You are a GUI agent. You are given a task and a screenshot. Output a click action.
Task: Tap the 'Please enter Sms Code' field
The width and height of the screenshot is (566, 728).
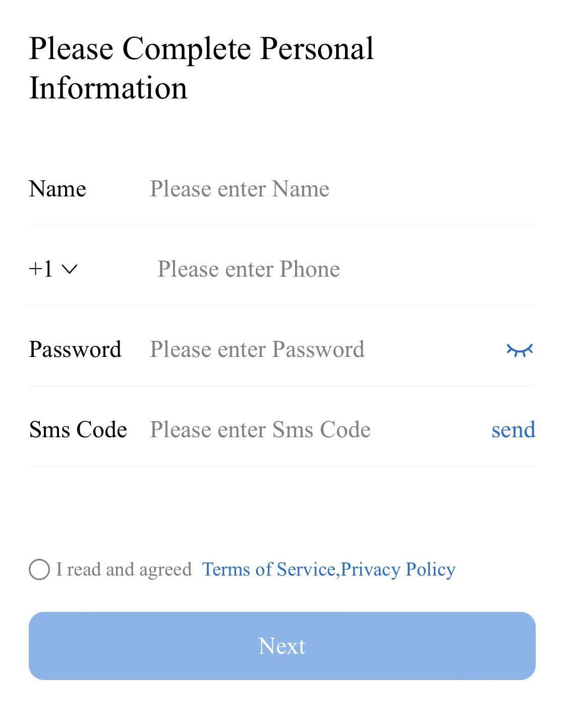point(260,430)
